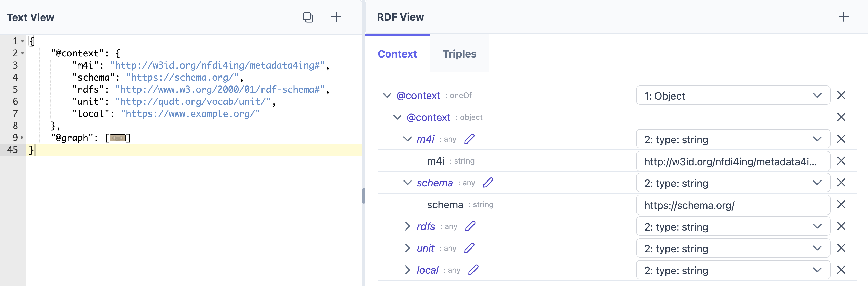868x286 pixels.
Task: Open the local 'type: string' dropdown
Action: tap(733, 270)
